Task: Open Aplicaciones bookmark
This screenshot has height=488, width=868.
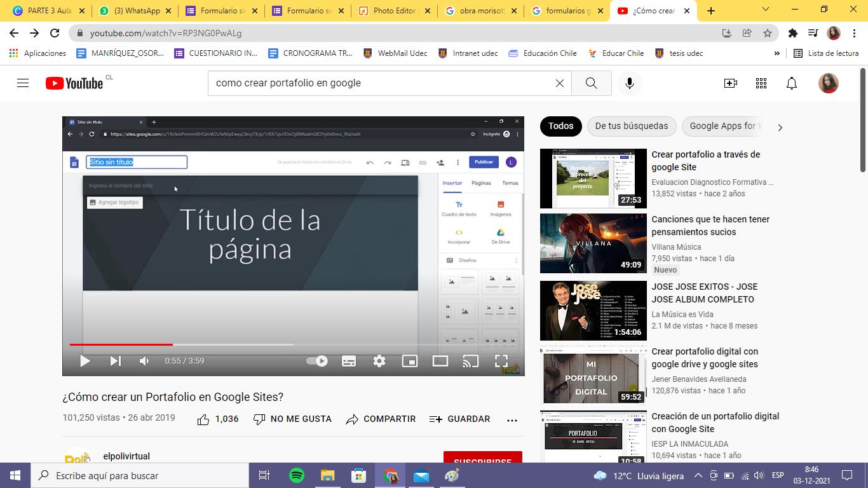Action: (x=38, y=53)
